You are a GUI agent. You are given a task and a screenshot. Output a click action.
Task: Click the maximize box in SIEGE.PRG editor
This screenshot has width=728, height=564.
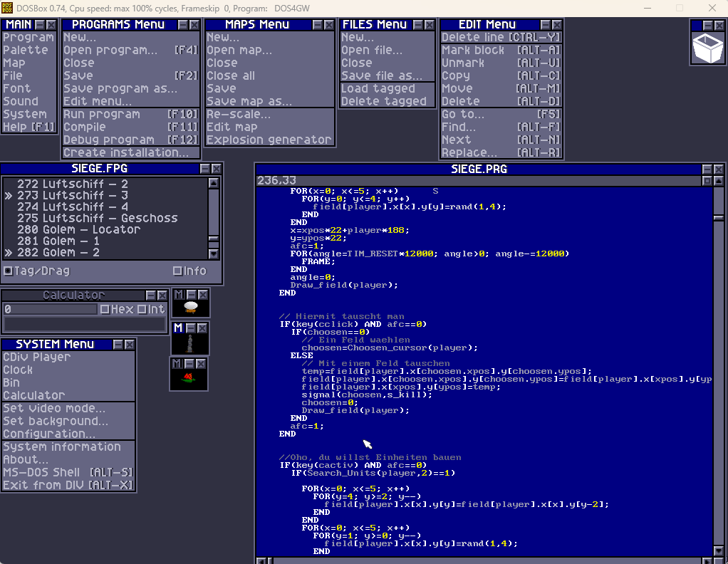point(707,181)
